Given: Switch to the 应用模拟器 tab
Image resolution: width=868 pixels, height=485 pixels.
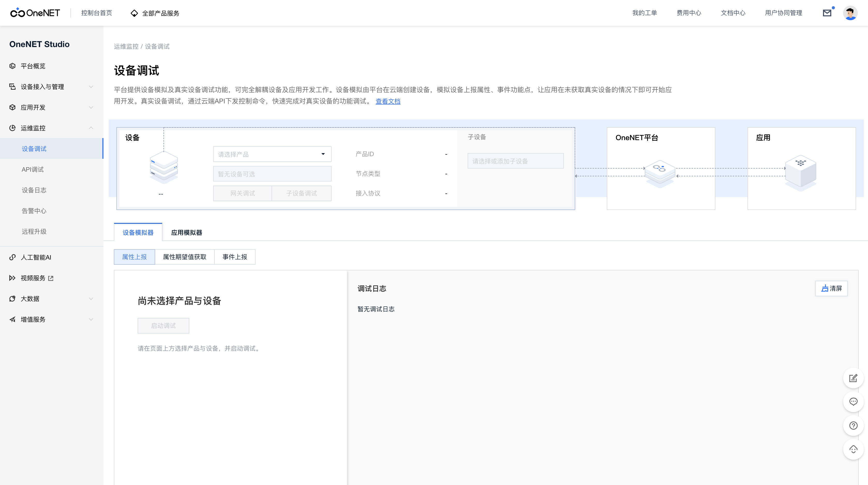Looking at the screenshot, I should 186,232.
